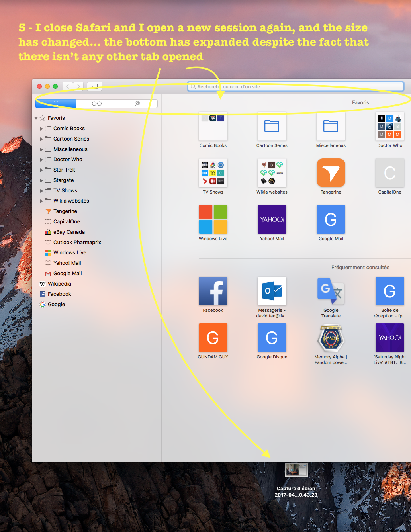Expand the Stargate folder in sidebar
Image resolution: width=411 pixels, height=532 pixels.
(42, 180)
